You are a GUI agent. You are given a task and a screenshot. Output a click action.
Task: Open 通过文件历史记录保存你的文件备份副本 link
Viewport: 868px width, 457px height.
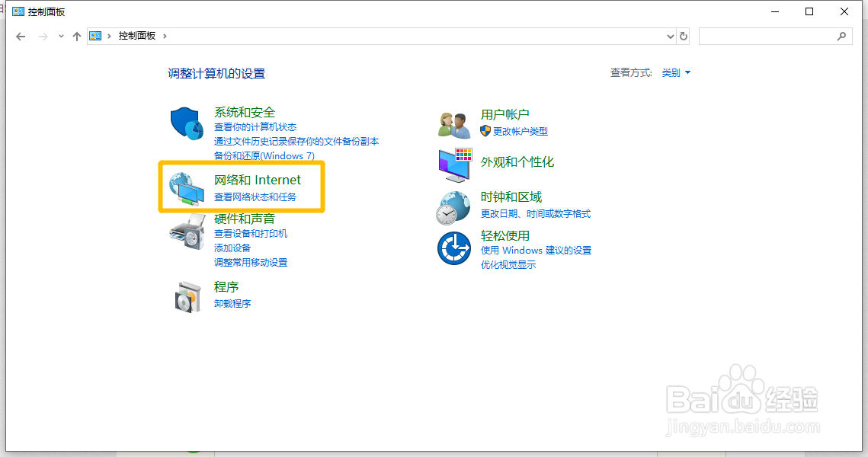(296, 142)
